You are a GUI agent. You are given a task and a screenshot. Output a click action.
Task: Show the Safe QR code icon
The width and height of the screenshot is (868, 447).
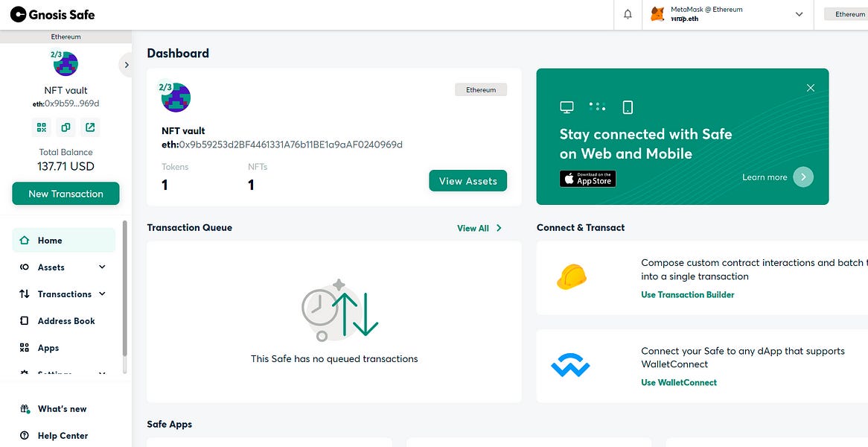click(42, 127)
